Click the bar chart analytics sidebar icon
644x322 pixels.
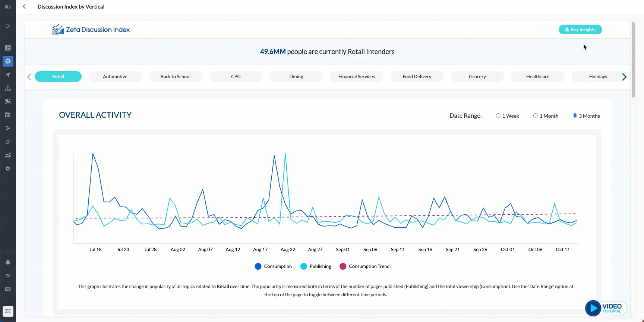(x=8, y=155)
